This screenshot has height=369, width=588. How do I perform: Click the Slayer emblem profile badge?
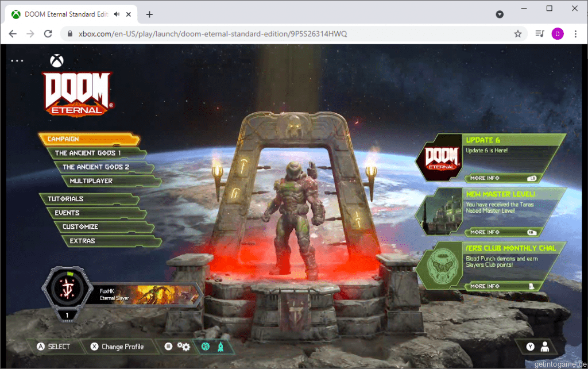coord(67,292)
